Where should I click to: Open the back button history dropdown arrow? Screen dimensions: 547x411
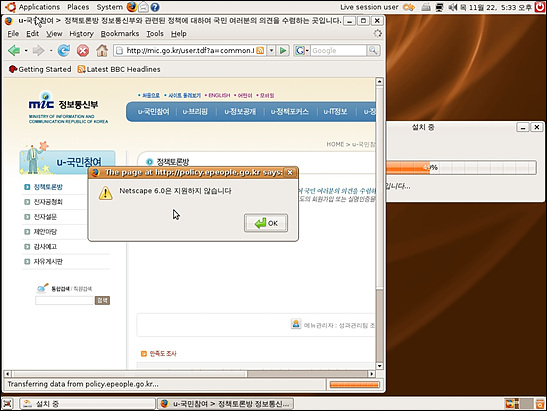tap(26, 51)
